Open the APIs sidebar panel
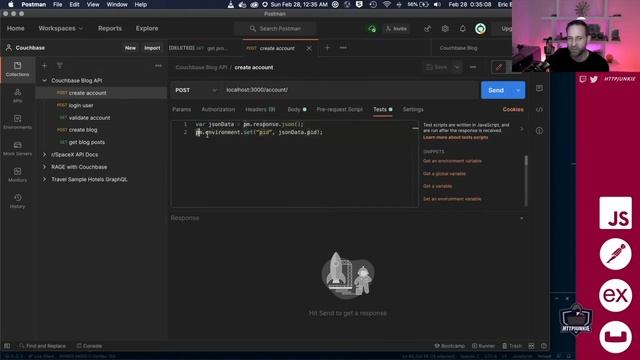640x360 pixels. (17, 96)
